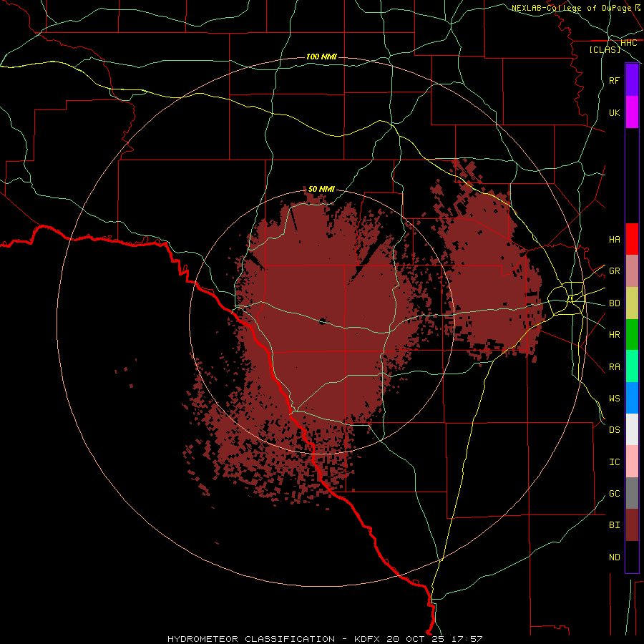644x644 pixels.
Task: Click the GC legend label
Action: point(614,493)
